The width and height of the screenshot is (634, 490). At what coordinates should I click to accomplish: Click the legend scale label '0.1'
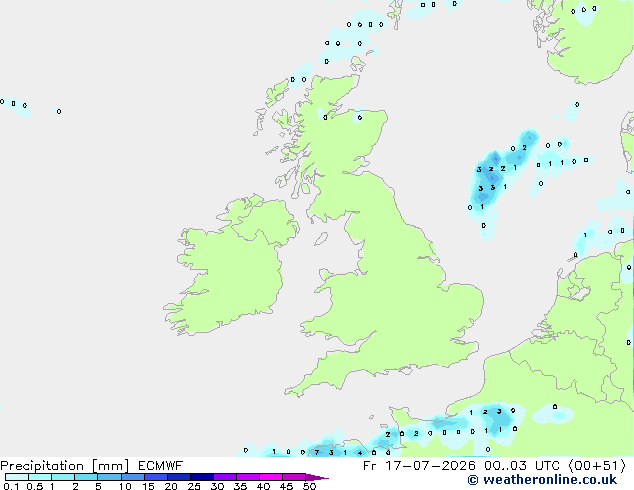[x=11, y=486]
